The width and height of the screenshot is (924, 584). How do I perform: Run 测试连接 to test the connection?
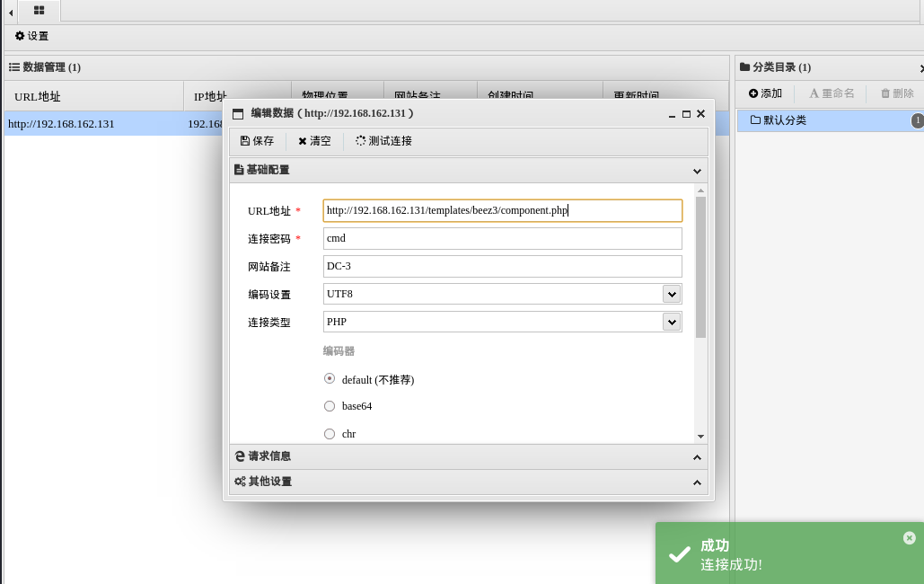point(383,141)
